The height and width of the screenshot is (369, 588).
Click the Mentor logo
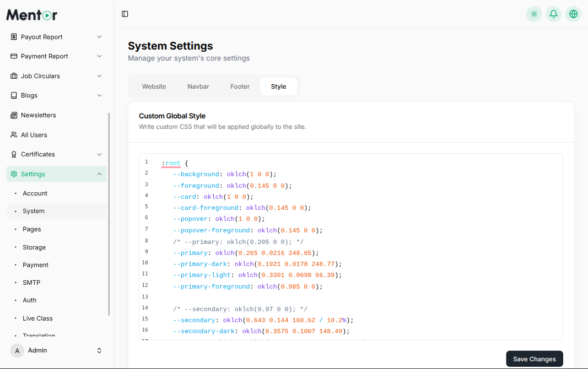pos(31,15)
